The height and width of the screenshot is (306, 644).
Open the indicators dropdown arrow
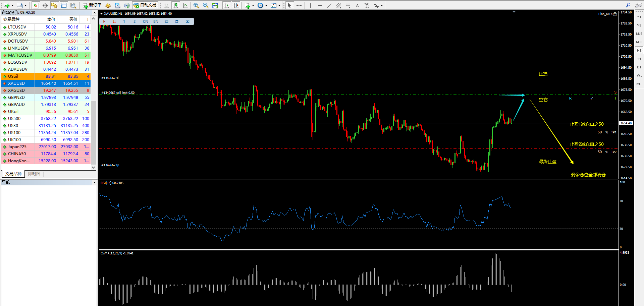coord(279,5)
